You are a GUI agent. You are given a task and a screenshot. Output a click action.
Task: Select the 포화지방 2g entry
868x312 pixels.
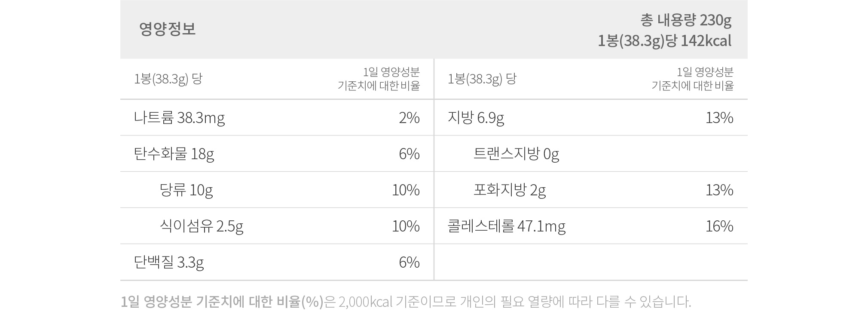591,190
